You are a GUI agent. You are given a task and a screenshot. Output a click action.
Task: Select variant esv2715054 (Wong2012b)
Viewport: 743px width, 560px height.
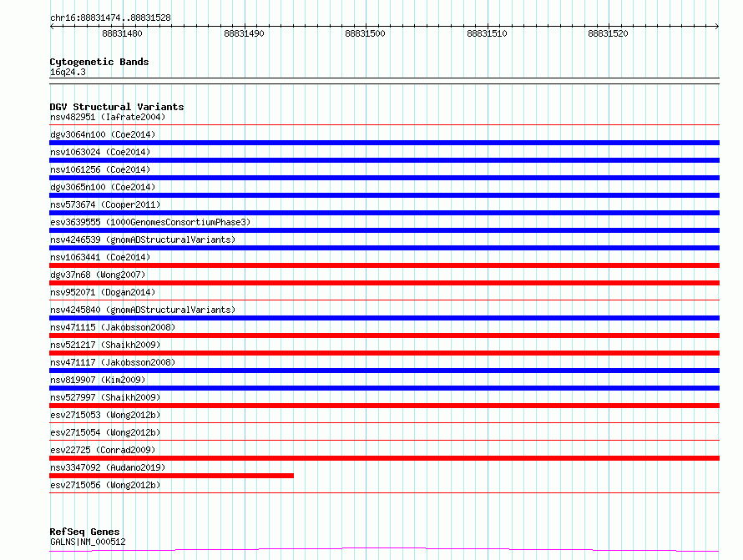pyautogui.click(x=105, y=432)
